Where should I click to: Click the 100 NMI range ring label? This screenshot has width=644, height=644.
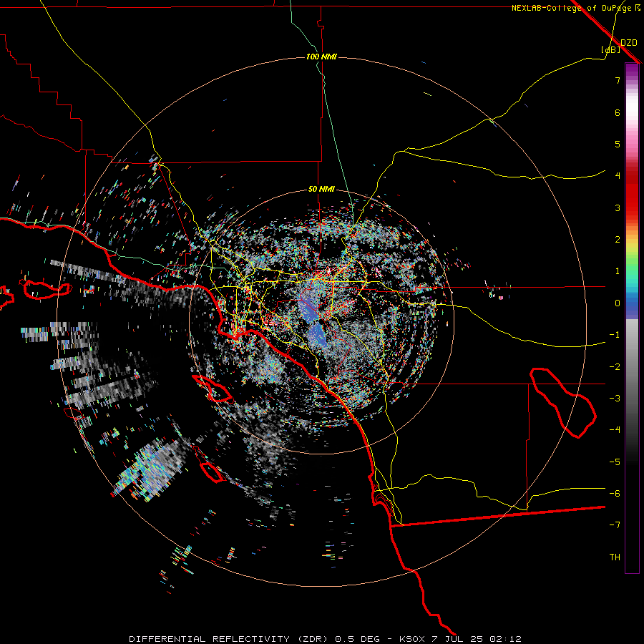pyautogui.click(x=321, y=57)
